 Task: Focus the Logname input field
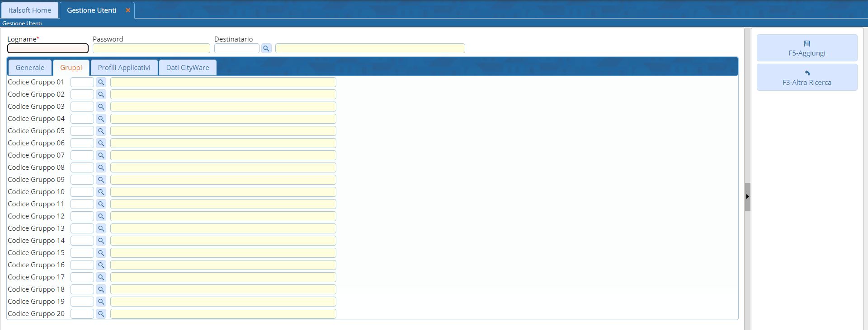coord(48,48)
